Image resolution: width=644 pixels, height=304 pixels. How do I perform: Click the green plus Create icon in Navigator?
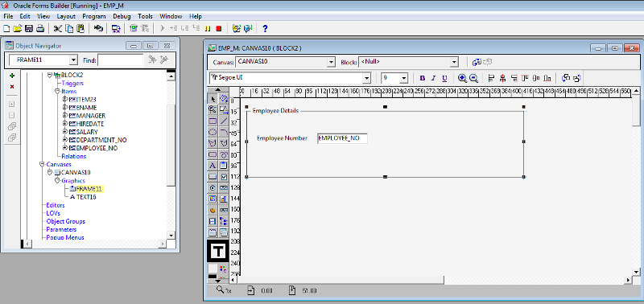click(12, 76)
